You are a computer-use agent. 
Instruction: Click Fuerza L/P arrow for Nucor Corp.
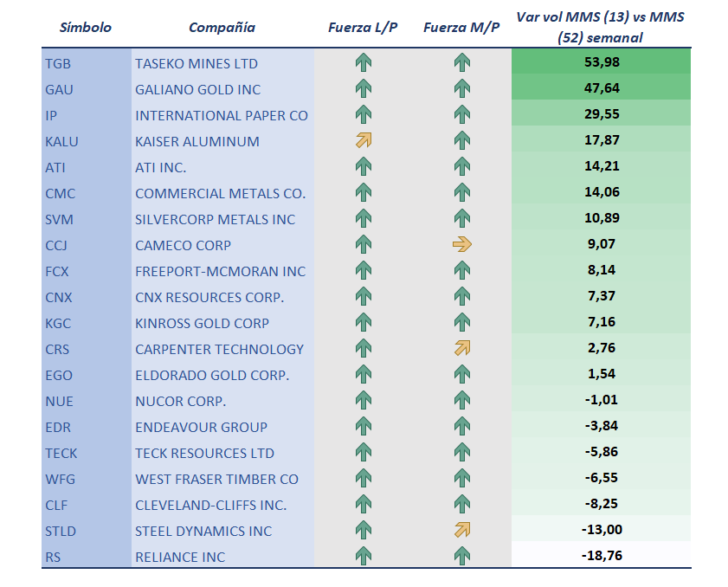click(x=364, y=400)
